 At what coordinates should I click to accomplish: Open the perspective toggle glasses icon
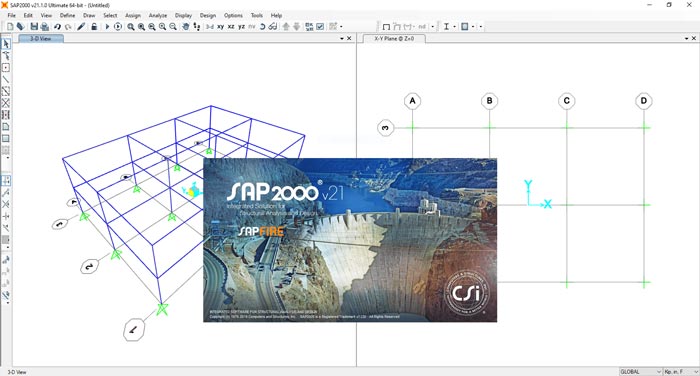[272, 27]
